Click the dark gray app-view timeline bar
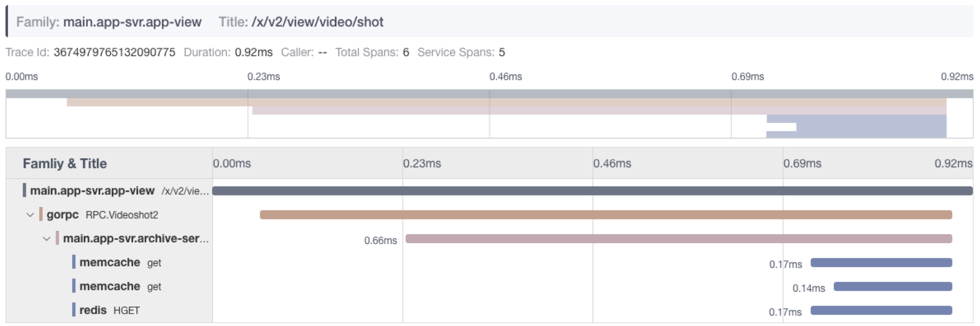Image resolution: width=980 pixels, height=326 pixels. pyautogui.click(x=592, y=191)
